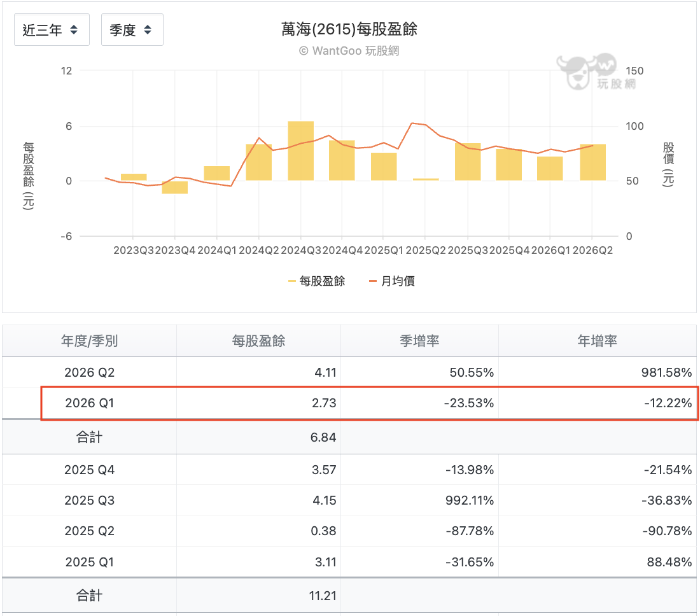Click the 11.21 total value
Viewport: 700px width, 616px height.
click(x=323, y=596)
